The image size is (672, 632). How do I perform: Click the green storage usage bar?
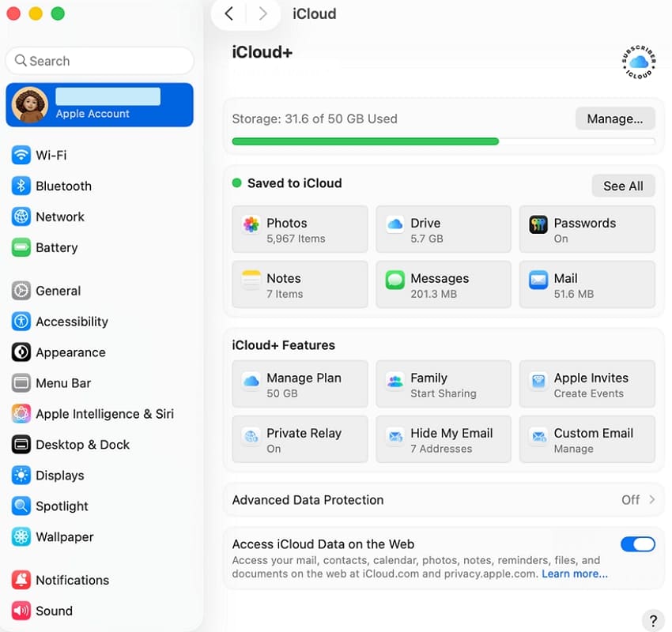365,141
